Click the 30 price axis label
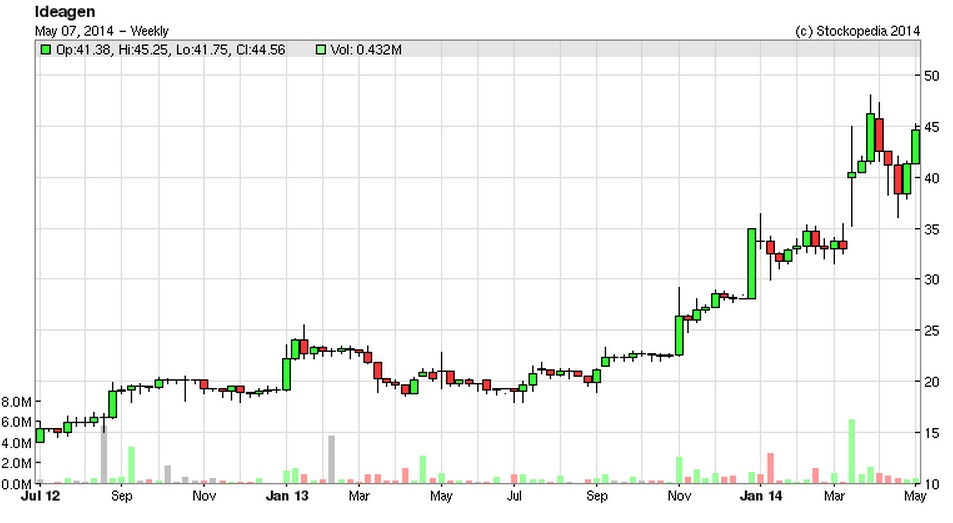 pos(931,279)
